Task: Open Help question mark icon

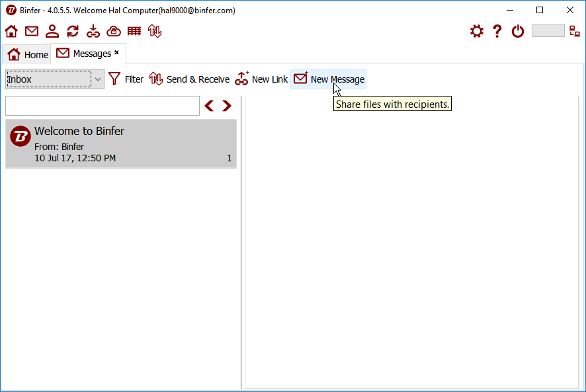Action: pyautogui.click(x=497, y=31)
